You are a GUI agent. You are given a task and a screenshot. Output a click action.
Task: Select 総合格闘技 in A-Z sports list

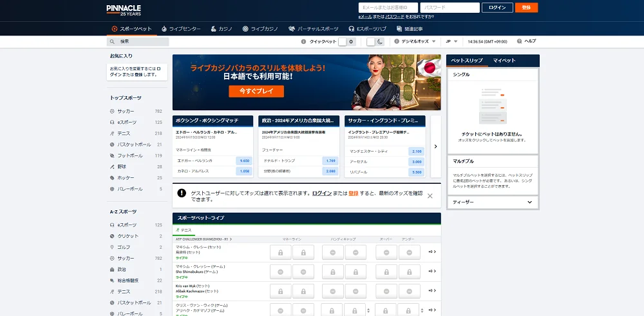pyautogui.click(x=136, y=281)
